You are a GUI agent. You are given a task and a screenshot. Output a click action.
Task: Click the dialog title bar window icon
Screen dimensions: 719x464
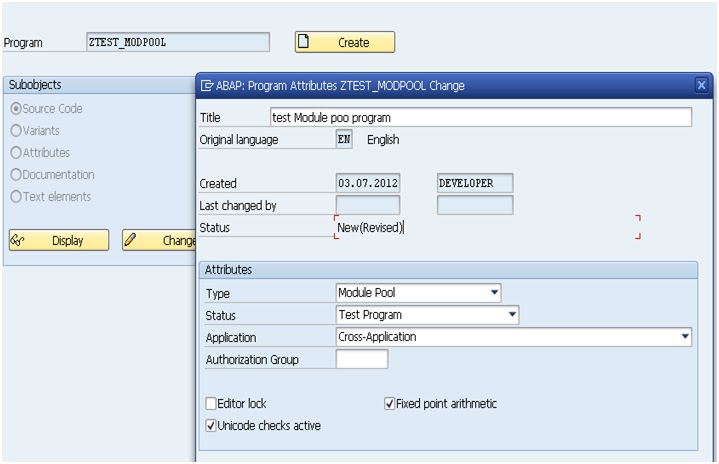207,86
